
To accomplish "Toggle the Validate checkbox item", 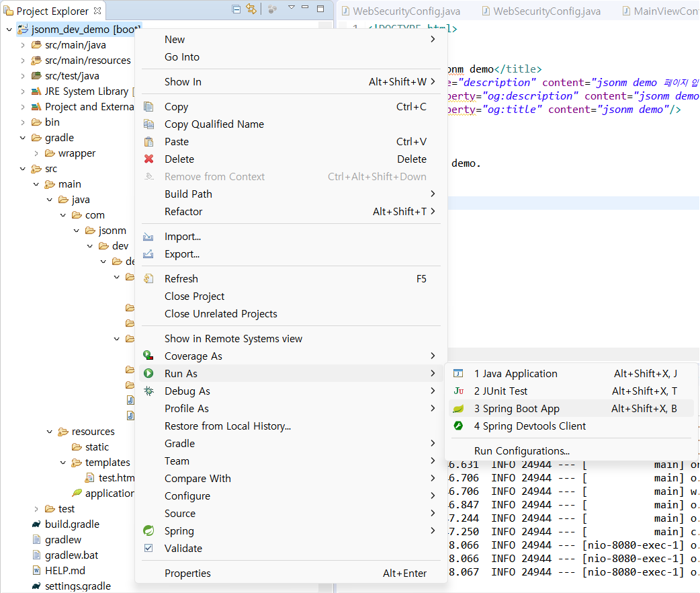I will [x=148, y=548].
